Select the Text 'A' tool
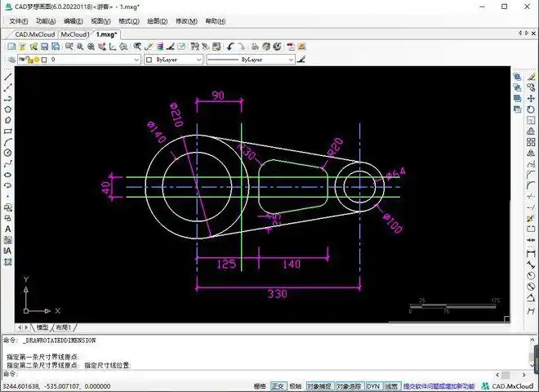Viewport: 539px width, 392px height. point(8,229)
